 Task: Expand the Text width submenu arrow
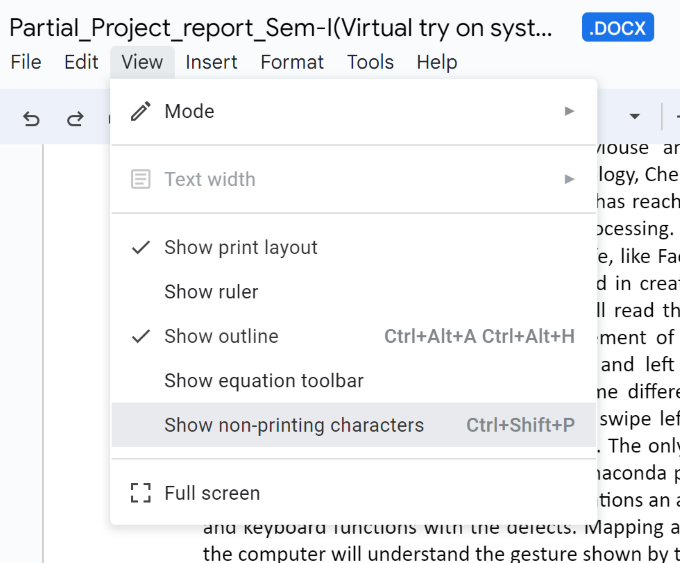569,180
